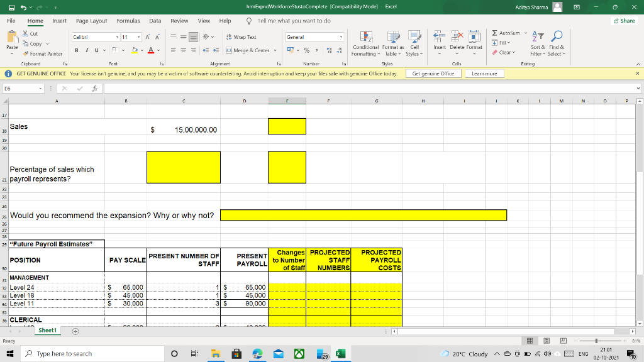The width and height of the screenshot is (644, 362).
Task: Expand the formula bar
Action: coord(638,88)
